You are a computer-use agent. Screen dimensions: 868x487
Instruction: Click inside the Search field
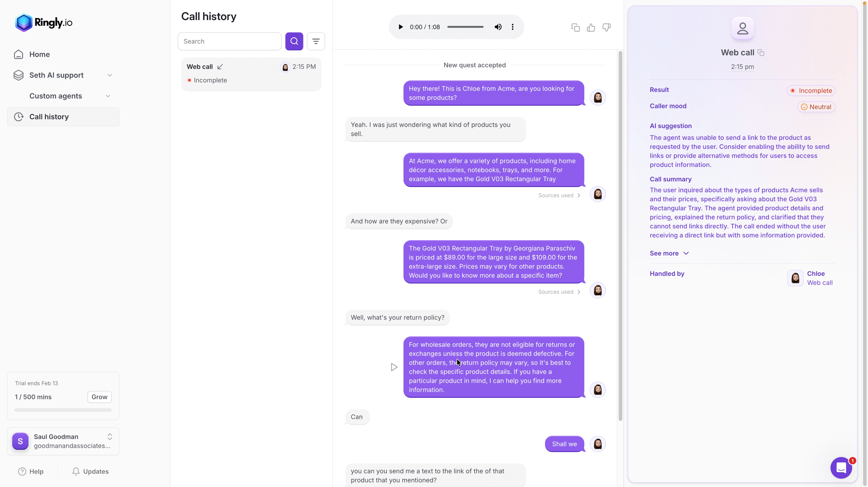(x=229, y=41)
